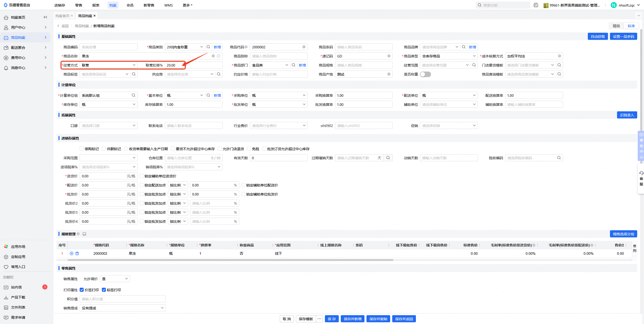This screenshot has height=324, width=644.
Task: Click the 保存并新增 button
Action: (x=352, y=319)
